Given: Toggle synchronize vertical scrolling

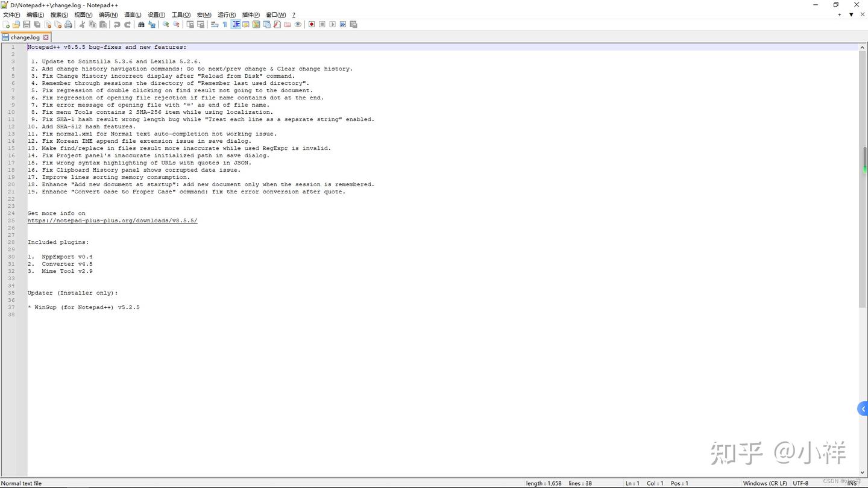Looking at the screenshot, I should pyautogui.click(x=190, y=25).
